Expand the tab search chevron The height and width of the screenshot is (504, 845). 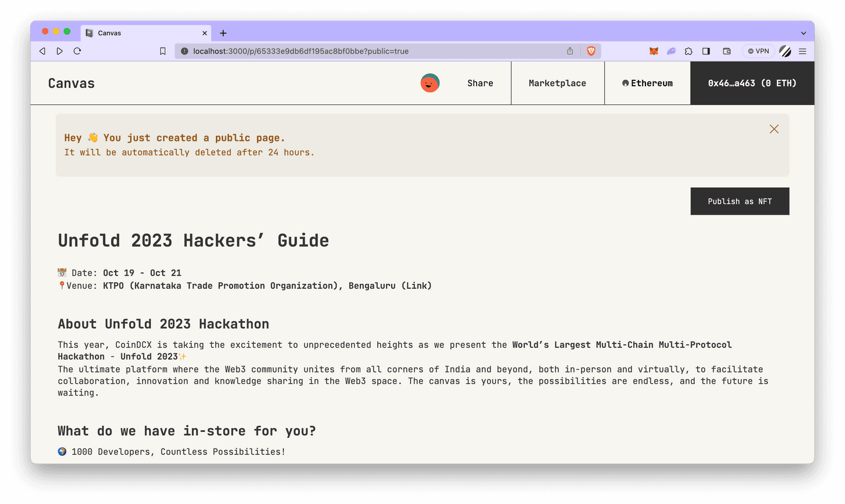[803, 33]
